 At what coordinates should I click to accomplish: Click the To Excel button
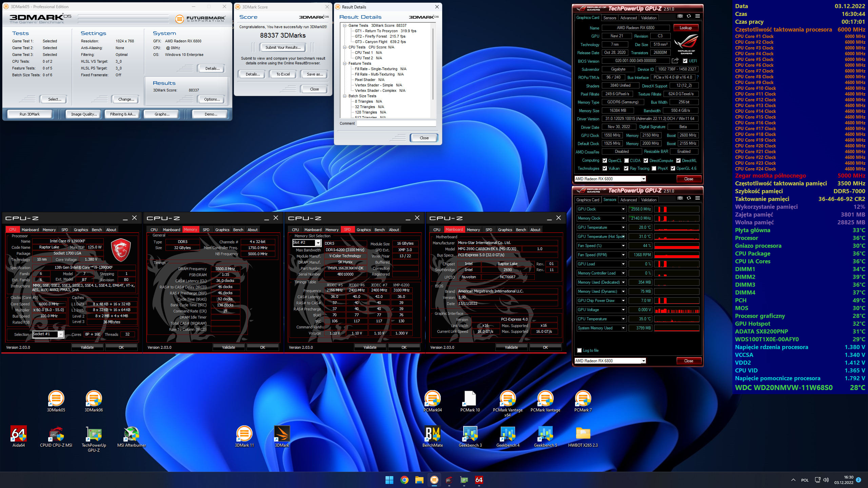283,74
